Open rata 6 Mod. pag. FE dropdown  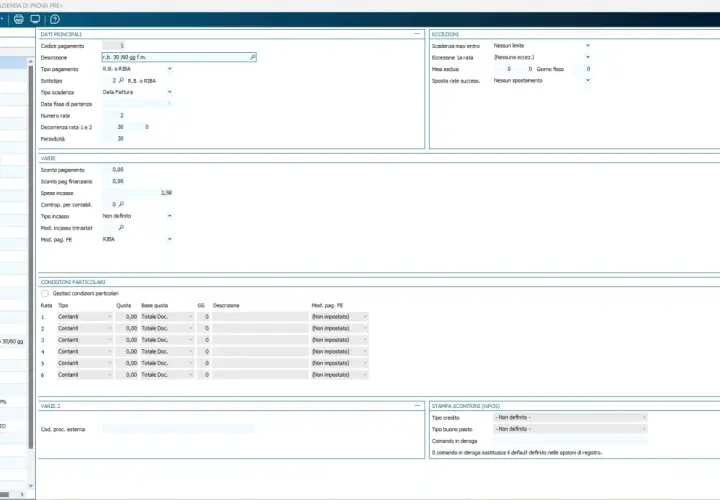point(365,375)
